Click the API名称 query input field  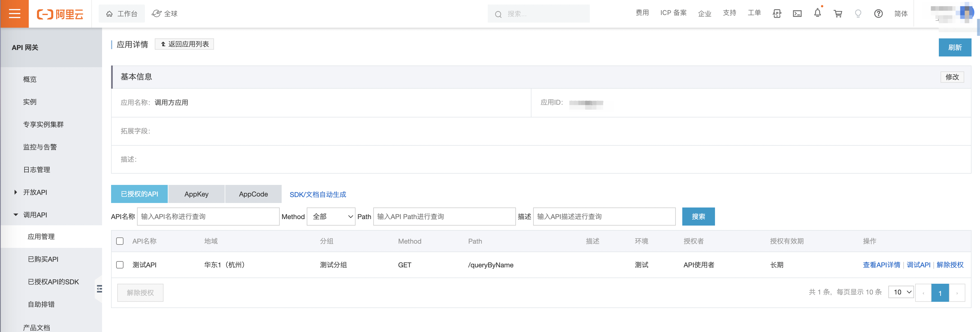[x=208, y=217]
